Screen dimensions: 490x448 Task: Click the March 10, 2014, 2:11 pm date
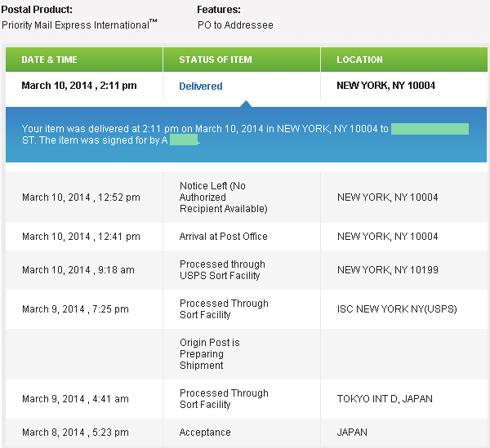(79, 86)
